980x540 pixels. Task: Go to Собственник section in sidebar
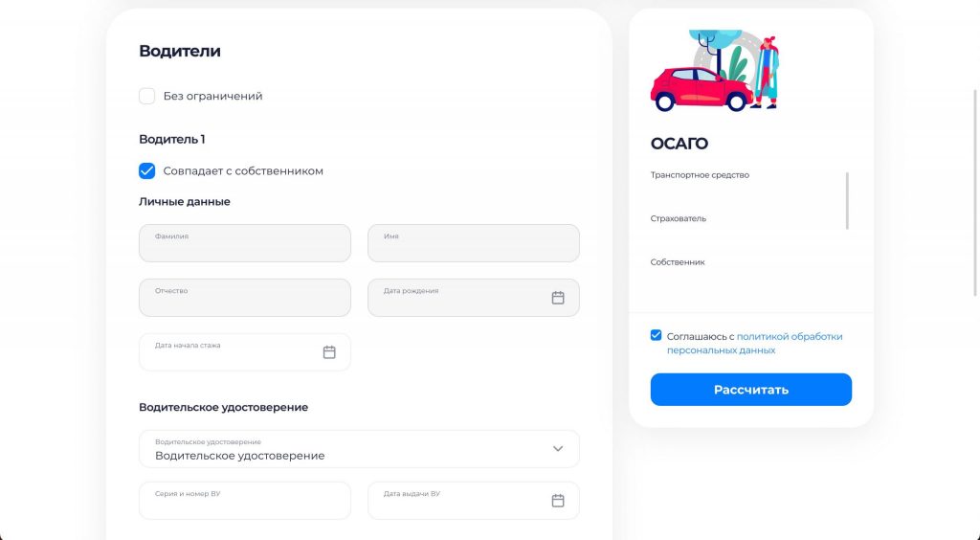678,262
